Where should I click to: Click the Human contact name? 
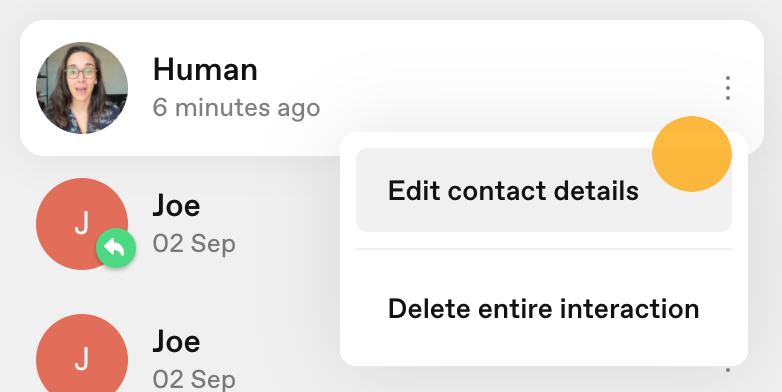pos(205,69)
